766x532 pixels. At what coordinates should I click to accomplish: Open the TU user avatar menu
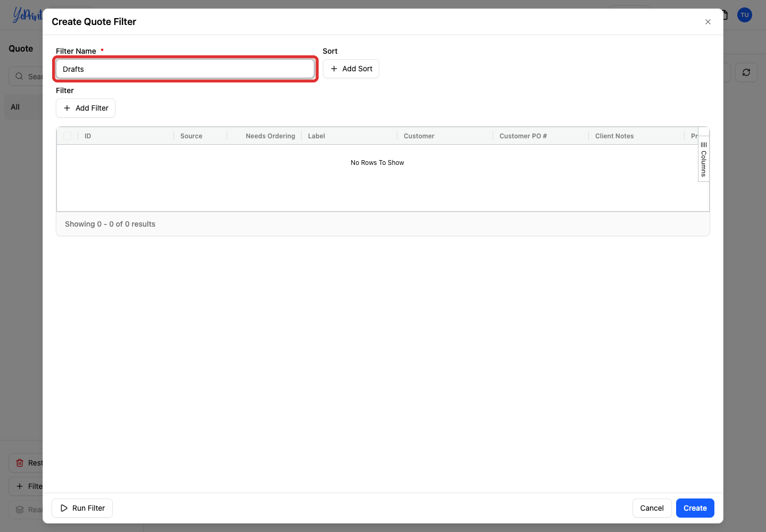[745, 15]
